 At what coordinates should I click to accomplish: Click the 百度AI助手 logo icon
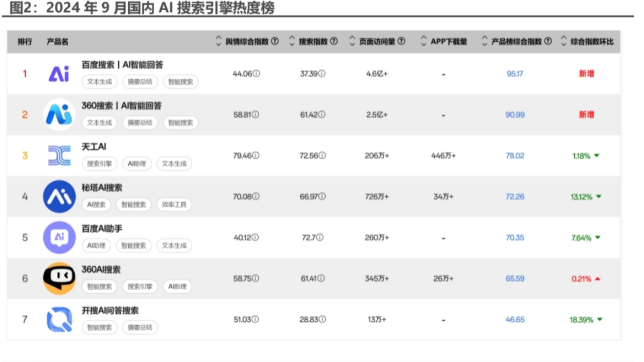point(59,237)
